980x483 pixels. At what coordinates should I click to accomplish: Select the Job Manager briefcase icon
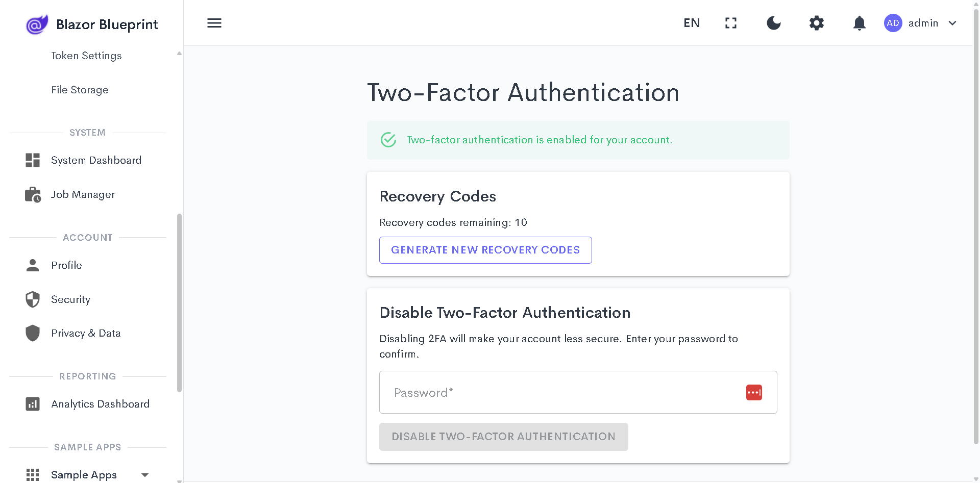tap(33, 194)
